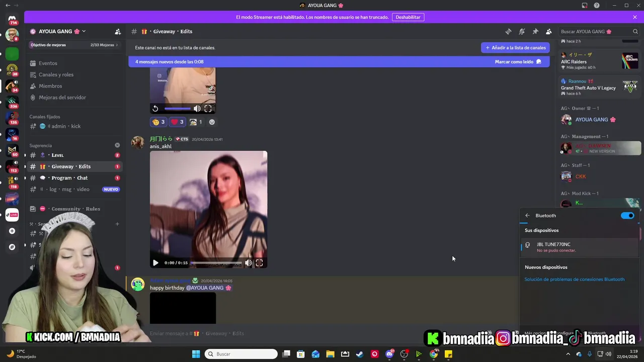Open notification settings bell icon in header

(x=522, y=31)
